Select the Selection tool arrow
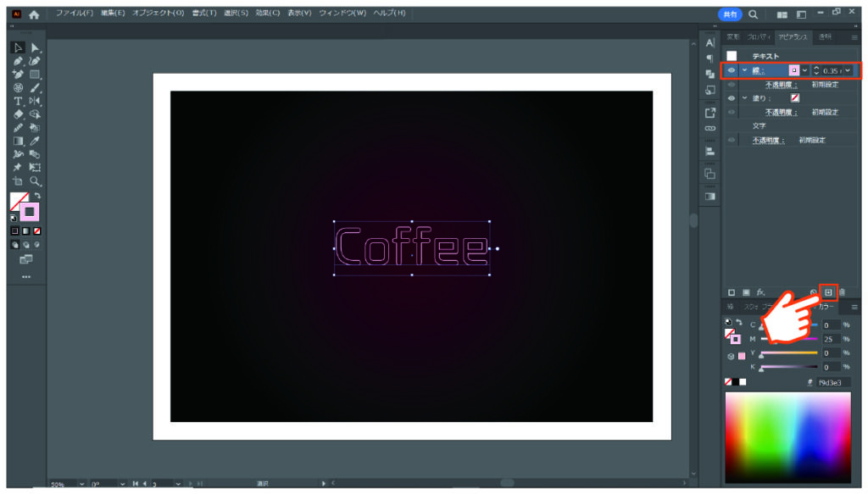This screenshot has width=868, height=494. point(18,47)
